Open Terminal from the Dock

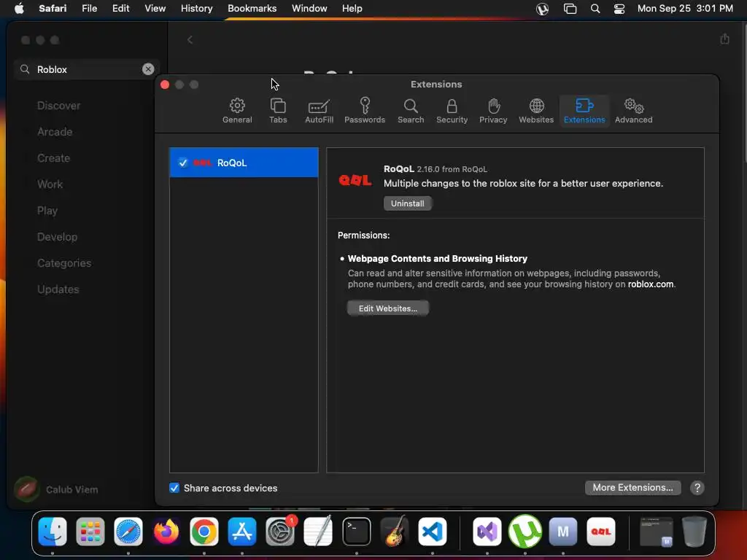coord(356,532)
